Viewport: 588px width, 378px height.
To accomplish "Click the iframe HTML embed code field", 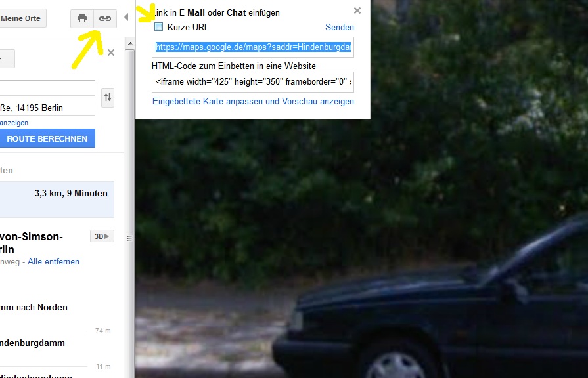I will pos(253,81).
